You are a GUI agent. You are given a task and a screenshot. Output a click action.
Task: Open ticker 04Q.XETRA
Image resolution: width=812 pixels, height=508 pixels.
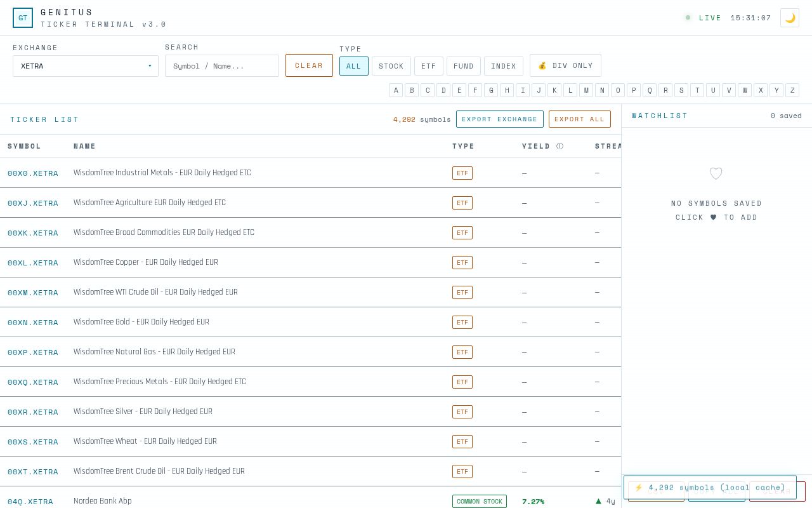click(x=30, y=502)
